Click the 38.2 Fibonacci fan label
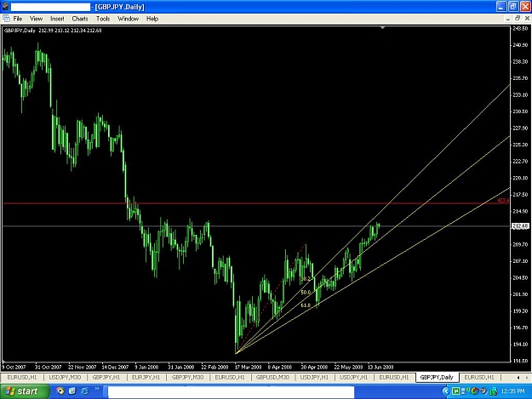 point(306,279)
